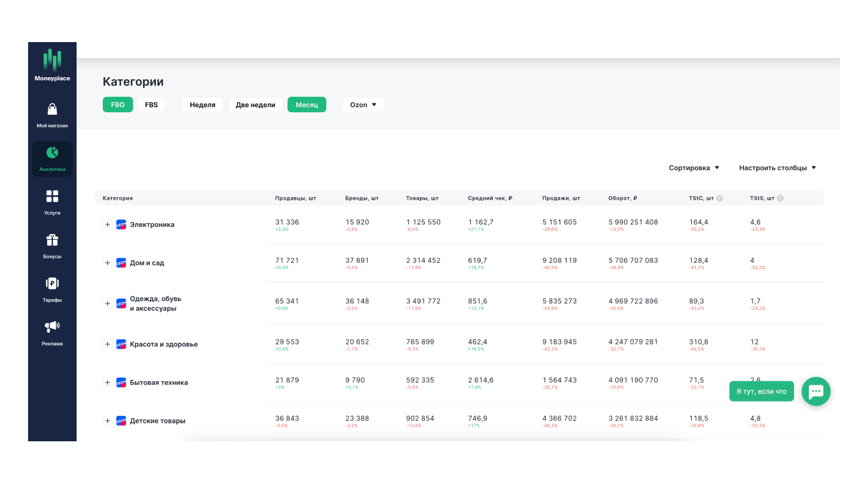Screen dimensions: 868x484
Task: Click the TStC help question mark
Action: coord(719,198)
